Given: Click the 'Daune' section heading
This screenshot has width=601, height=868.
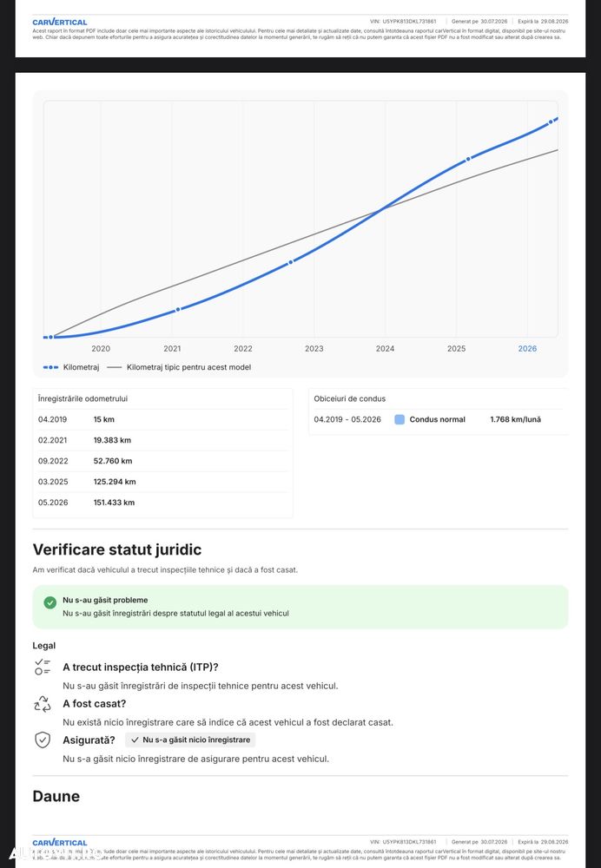Looking at the screenshot, I should (56, 796).
